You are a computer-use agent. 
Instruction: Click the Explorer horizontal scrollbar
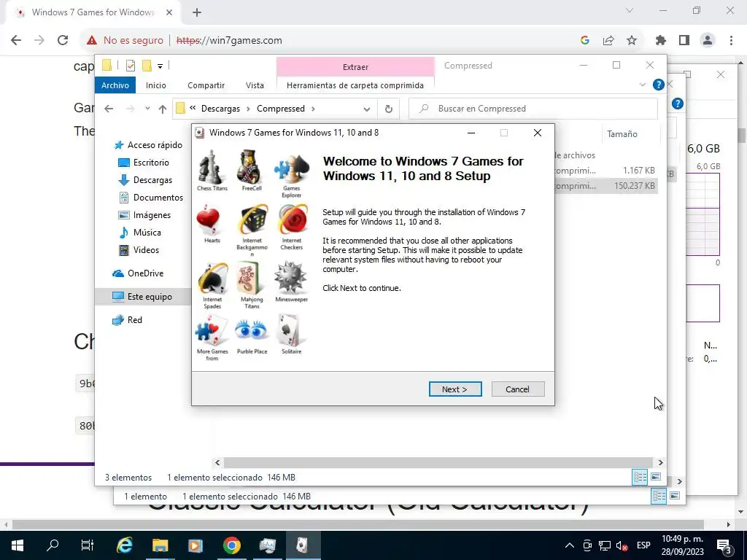coord(438,462)
